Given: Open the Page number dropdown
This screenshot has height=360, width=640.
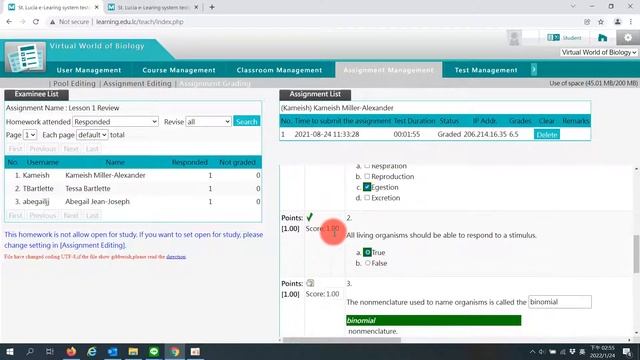Looking at the screenshot, I should [x=30, y=135].
